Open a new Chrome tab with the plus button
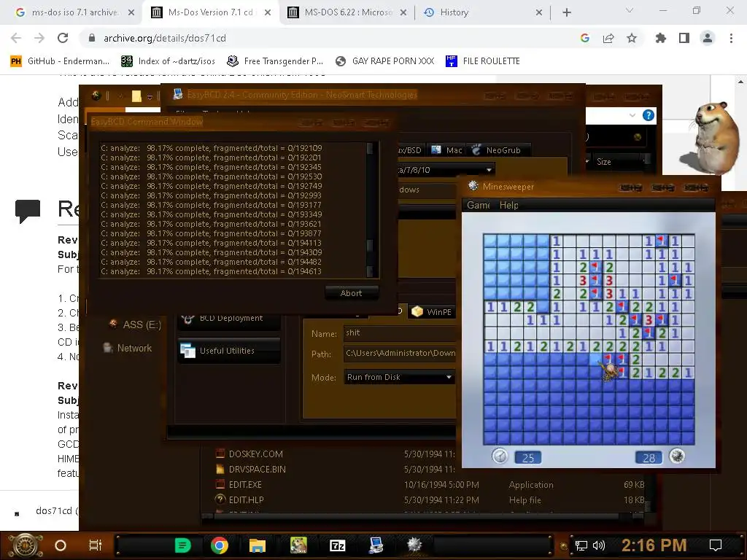Image resolution: width=747 pixels, height=560 pixels. coord(566,13)
